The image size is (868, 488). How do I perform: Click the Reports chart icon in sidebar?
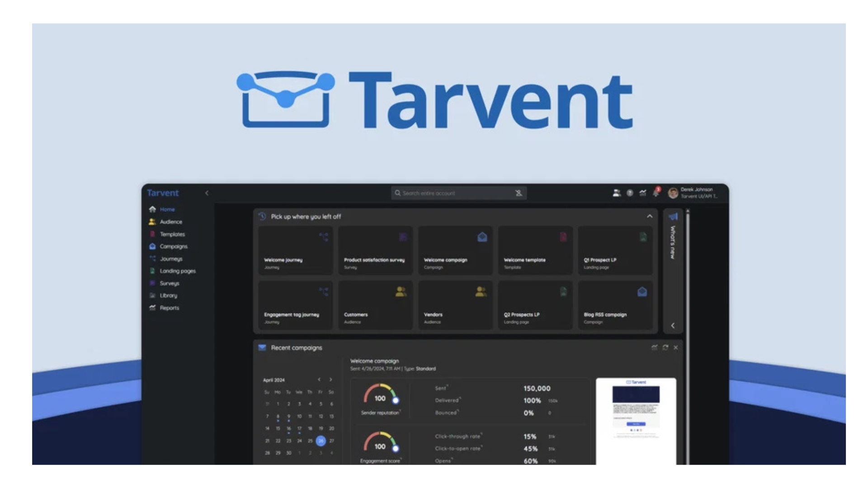152,308
